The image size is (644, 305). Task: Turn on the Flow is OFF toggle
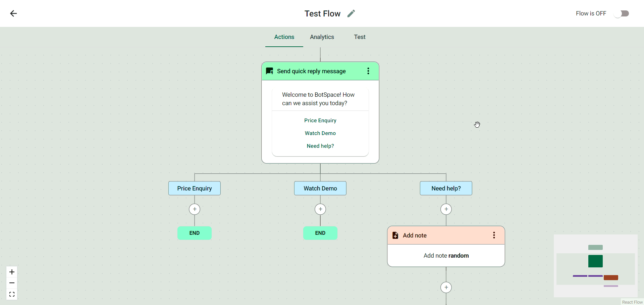pyautogui.click(x=621, y=13)
